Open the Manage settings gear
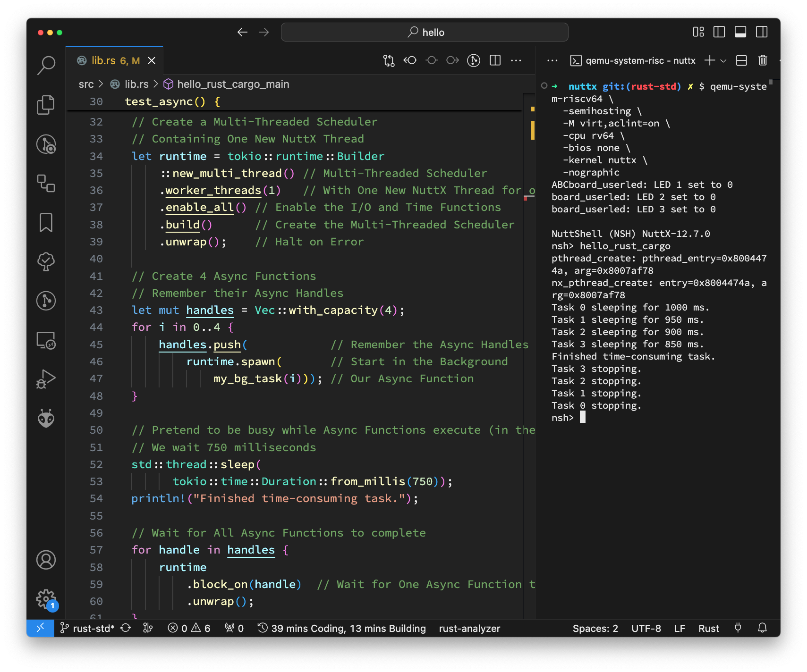The width and height of the screenshot is (807, 672). [46, 599]
